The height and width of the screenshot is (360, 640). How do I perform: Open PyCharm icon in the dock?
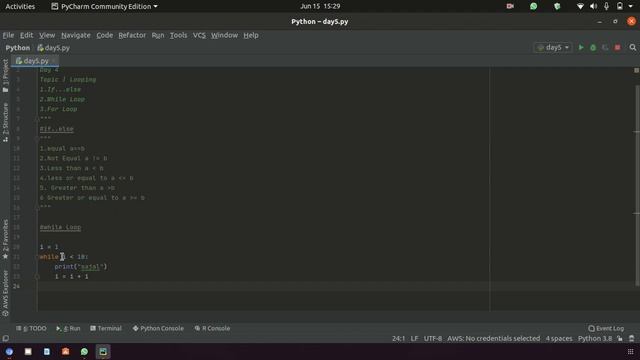(x=103, y=351)
